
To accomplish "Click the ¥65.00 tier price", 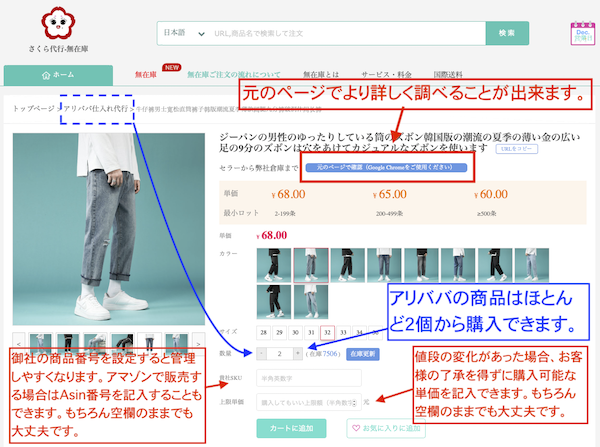I will tap(390, 194).
